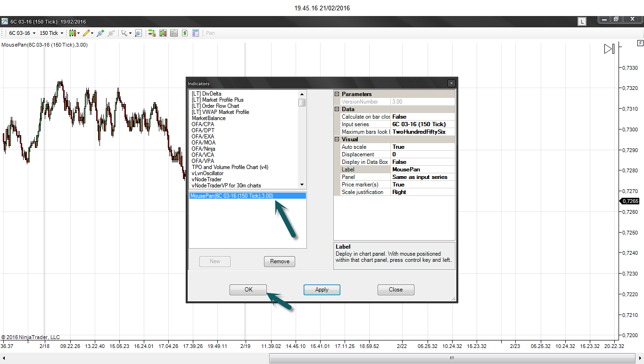Click the zoom in magnifier icon
The image size is (644, 364).
(100, 33)
